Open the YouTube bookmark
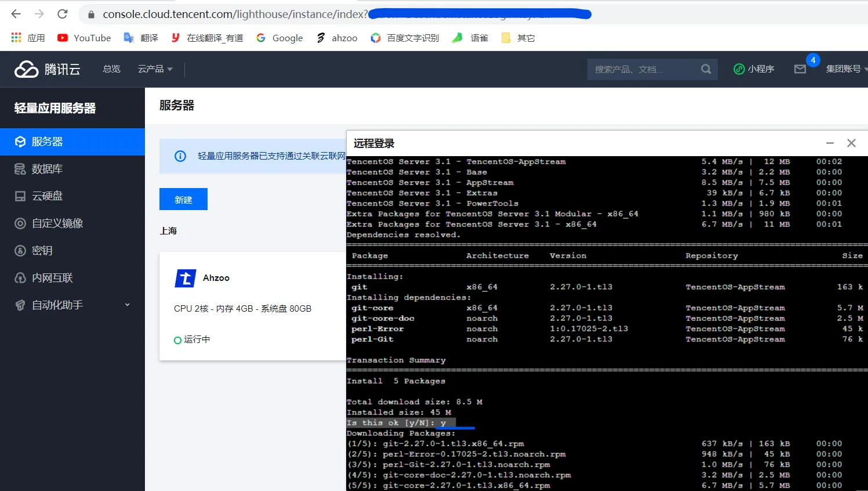Screen dimensions: 868x491 pyautogui.click(x=84, y=38)
